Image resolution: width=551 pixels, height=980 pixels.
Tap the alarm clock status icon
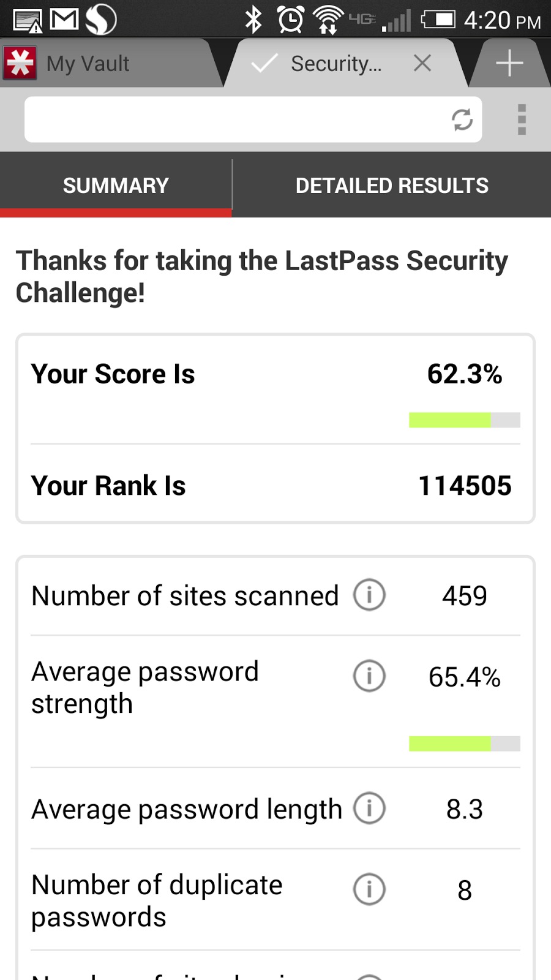pyautogui.click(x=291, y=20)
